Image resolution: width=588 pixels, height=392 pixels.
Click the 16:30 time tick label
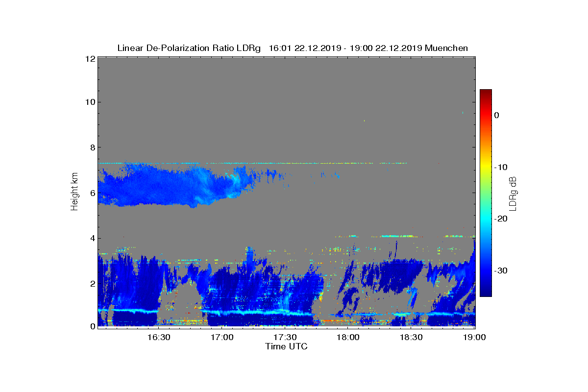(x=159, y=337)
